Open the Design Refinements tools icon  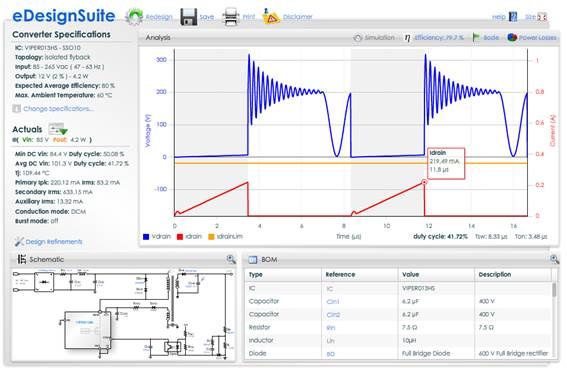coord(19,241)
